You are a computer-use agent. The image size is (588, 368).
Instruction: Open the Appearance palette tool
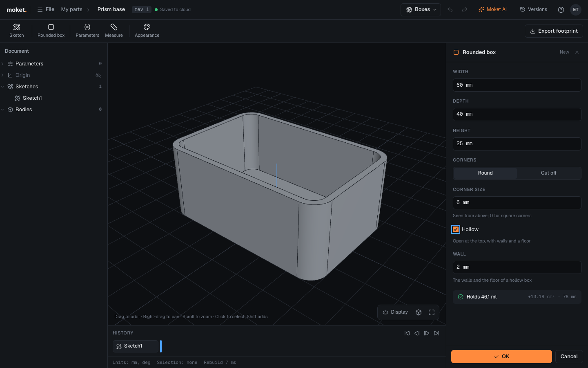pos(147,31)
